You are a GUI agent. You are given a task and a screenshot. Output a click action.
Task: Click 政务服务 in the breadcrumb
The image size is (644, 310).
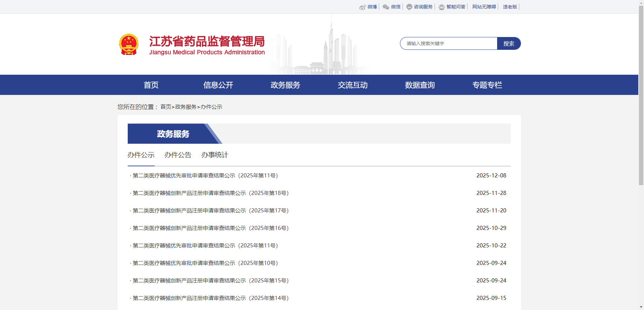(x=186, y=107)
